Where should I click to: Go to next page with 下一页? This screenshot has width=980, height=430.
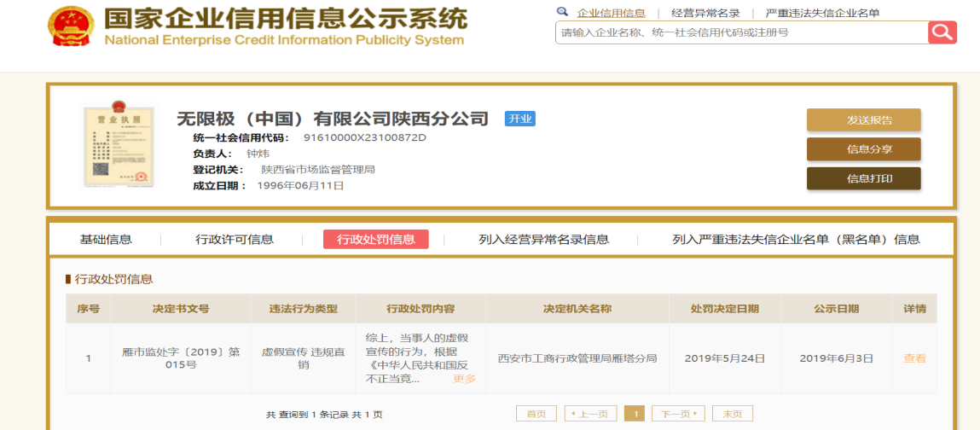point(678,414)
